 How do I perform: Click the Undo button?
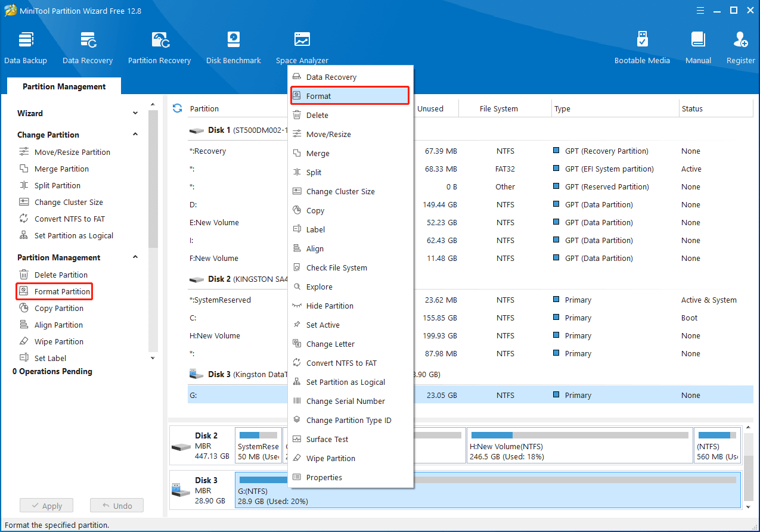click(x=117, y=506)
